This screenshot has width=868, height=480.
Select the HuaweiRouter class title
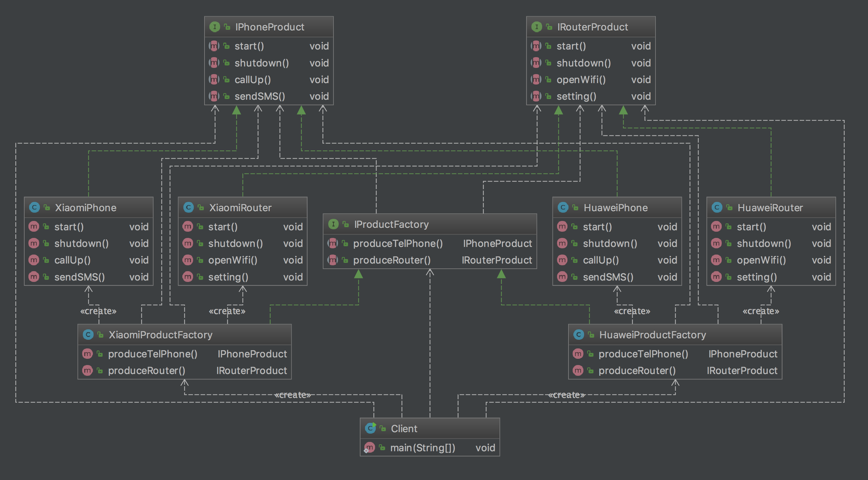click(770, 207)
